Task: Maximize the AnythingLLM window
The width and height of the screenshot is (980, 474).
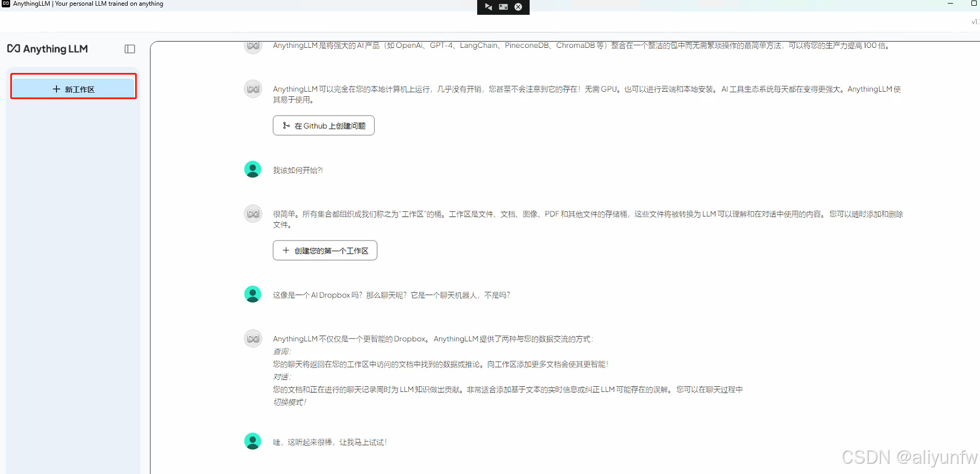Action: [974, 3]
